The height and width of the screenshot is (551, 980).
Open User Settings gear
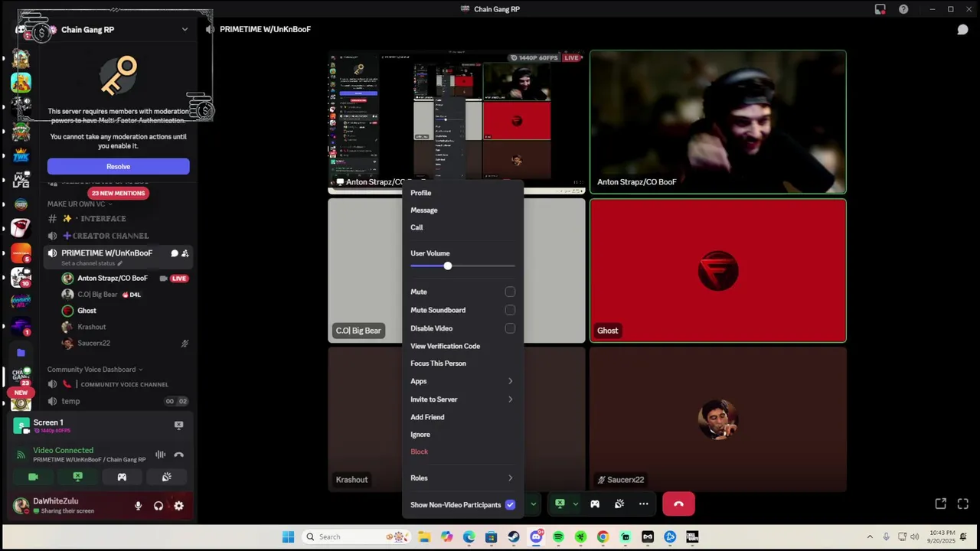[178, 506]
